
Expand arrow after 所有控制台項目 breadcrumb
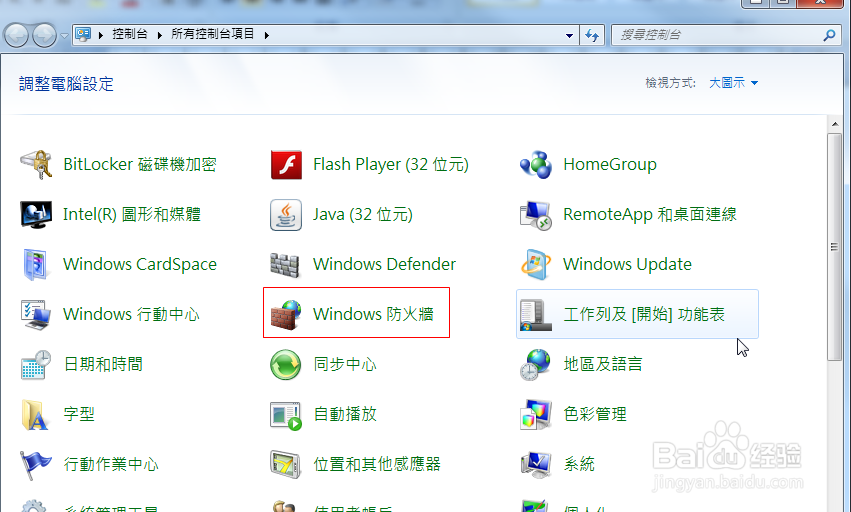[266, 35]
